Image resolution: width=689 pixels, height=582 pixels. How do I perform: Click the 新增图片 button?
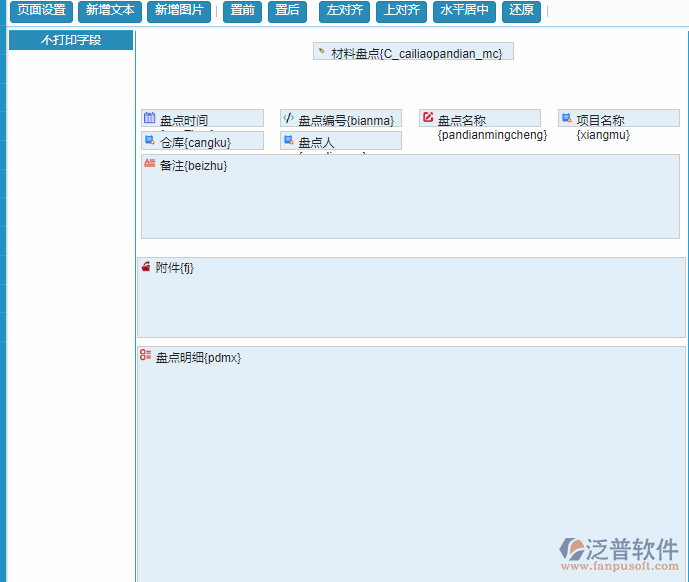(179, 11)
